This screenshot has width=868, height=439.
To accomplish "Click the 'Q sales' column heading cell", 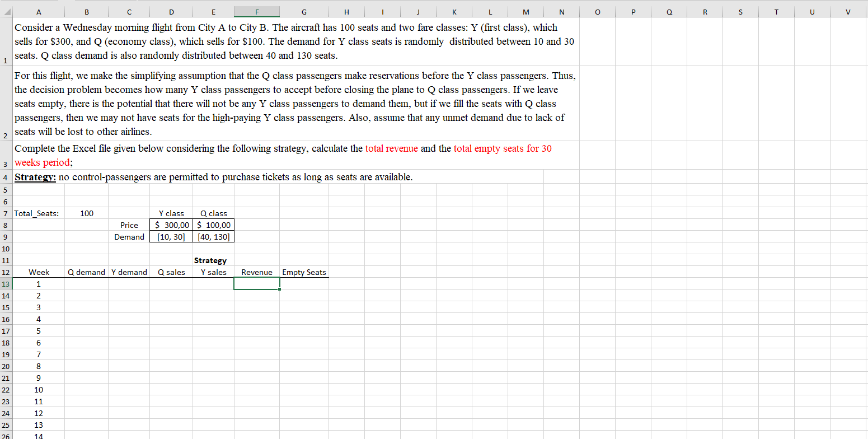I will click(171, 272).
